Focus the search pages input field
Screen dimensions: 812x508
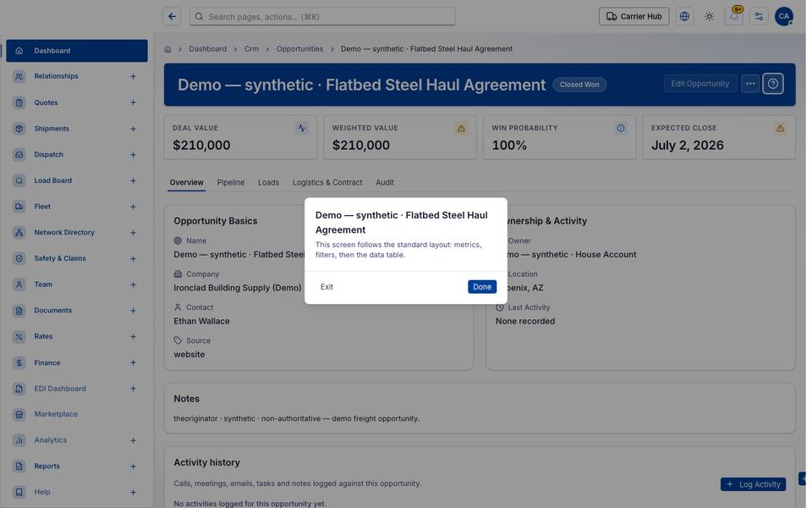322,17
